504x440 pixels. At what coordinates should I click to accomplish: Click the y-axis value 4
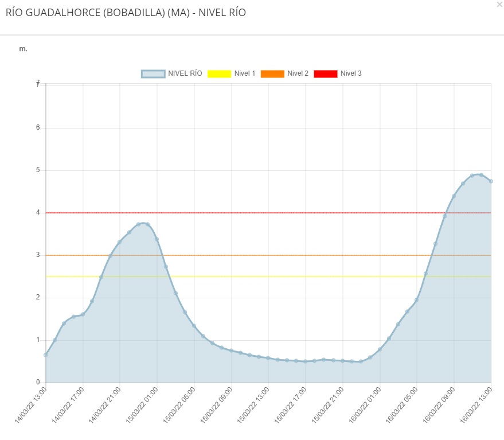[38, 213]
